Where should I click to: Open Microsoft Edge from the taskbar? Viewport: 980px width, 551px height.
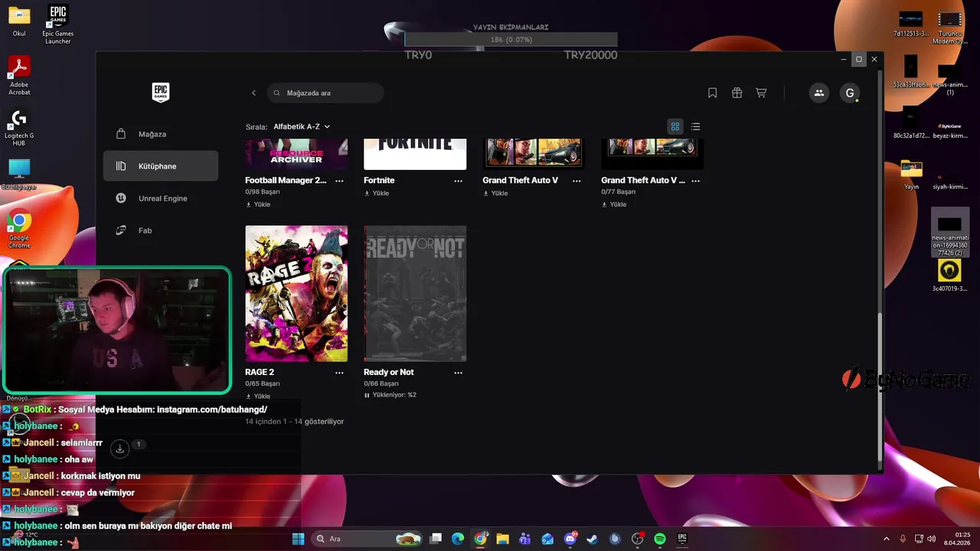(x=458, y=539)
